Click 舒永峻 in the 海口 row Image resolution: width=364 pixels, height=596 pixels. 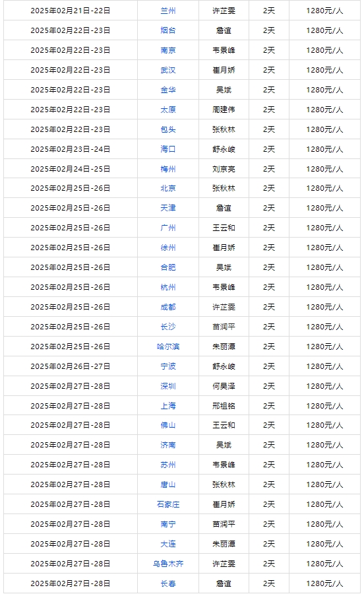[x=224, y=149]
